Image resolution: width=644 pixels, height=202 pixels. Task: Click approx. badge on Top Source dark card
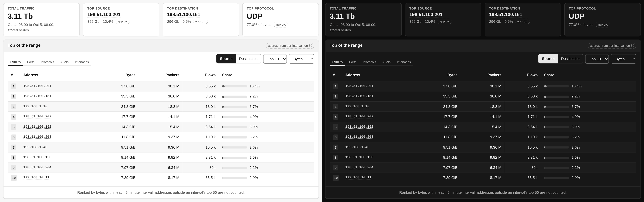(x=445, y=21)
